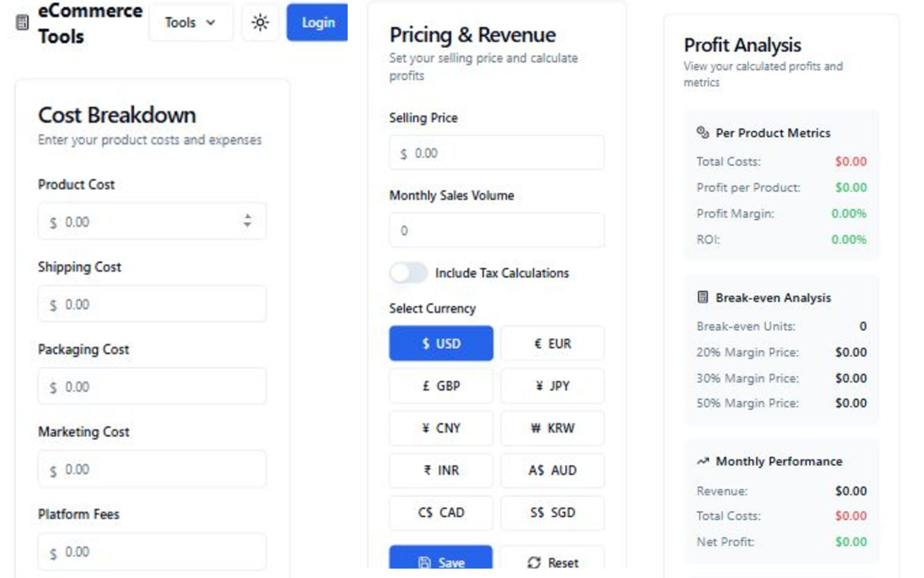
Task: Click the Monthly Performance chart icon
Action: [x=703, y=461]
